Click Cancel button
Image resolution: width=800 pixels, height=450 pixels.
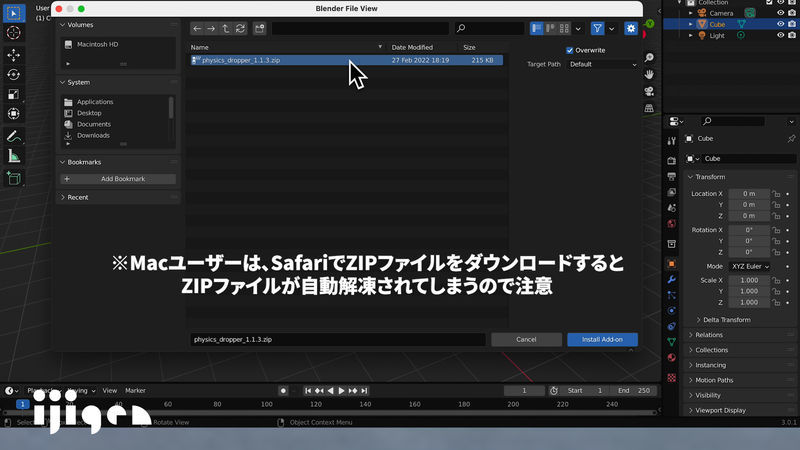pos(526,340)
